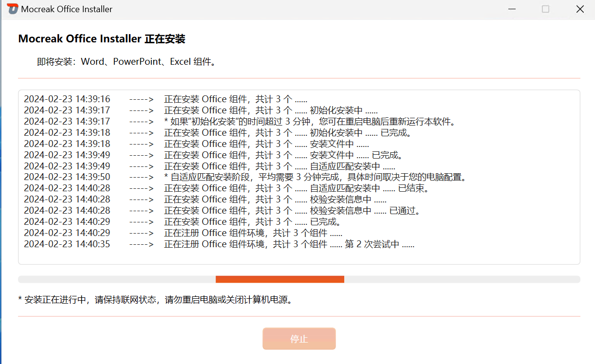Click the orange installation progress bar
This screenshot has height=364, width=595.
[280, 279]
